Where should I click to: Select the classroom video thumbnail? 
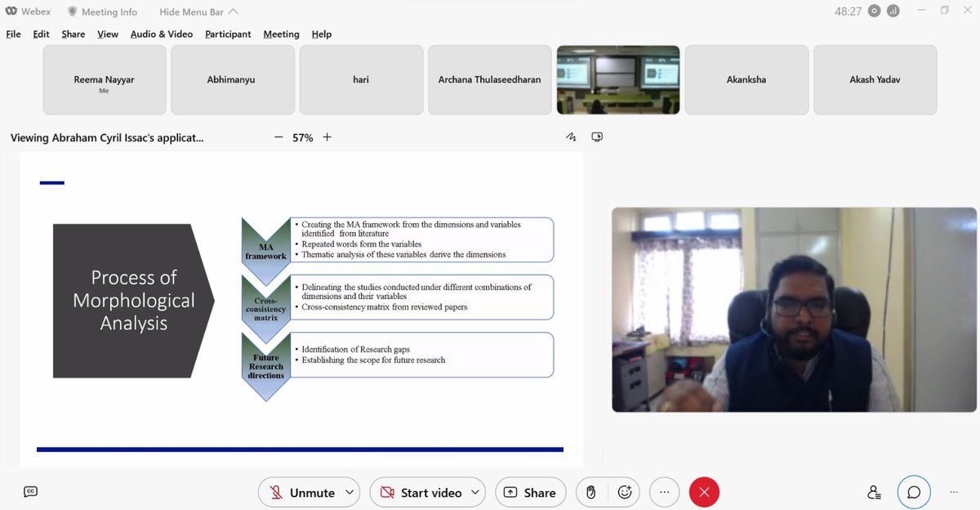click(x=618, y=80)
